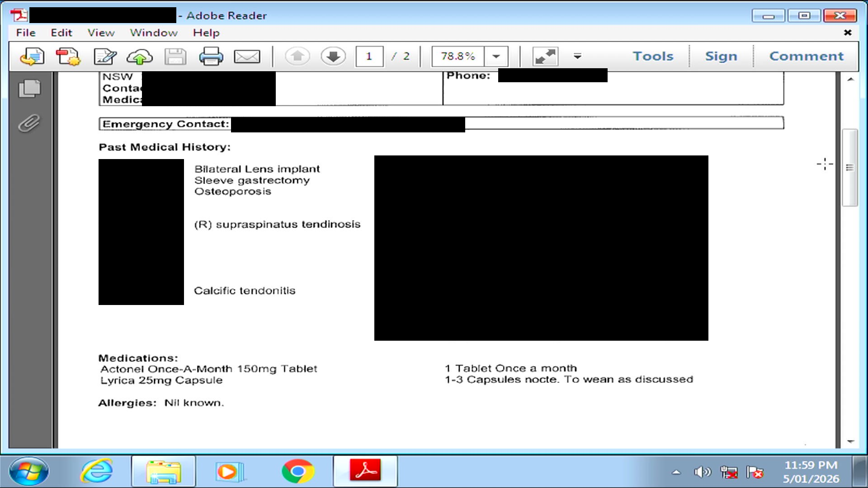Click the Email envelope icon
This screenshot has height=488, width=868.
coord(247,56)
